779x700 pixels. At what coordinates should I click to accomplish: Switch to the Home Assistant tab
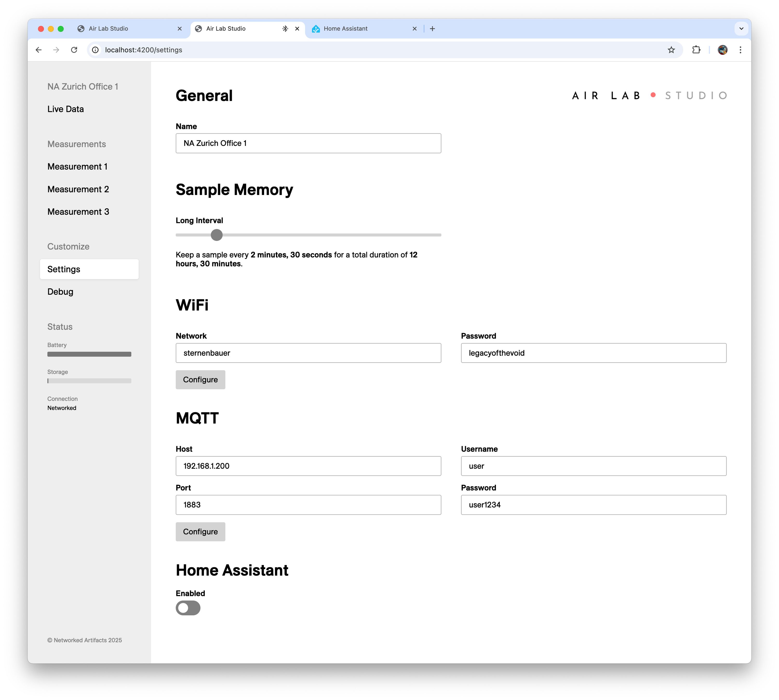point(345,29)
